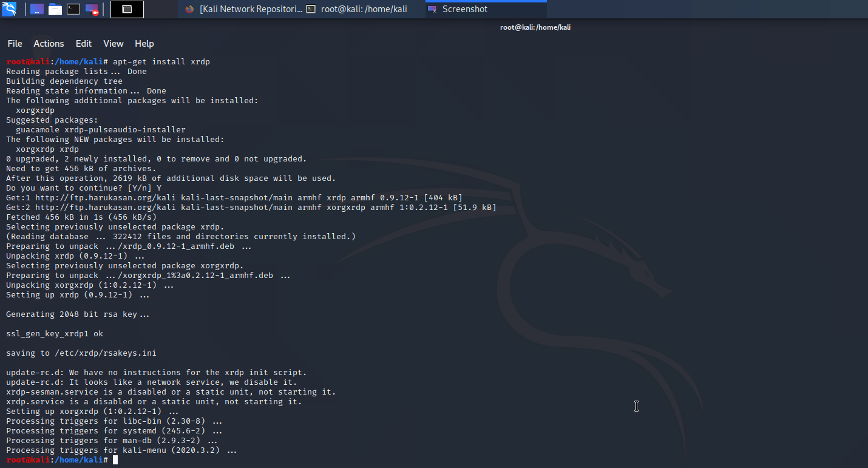Click the Screenshot app icon in taskbar
This screenshot has height=468, width=868.
(x=432, y=9)
